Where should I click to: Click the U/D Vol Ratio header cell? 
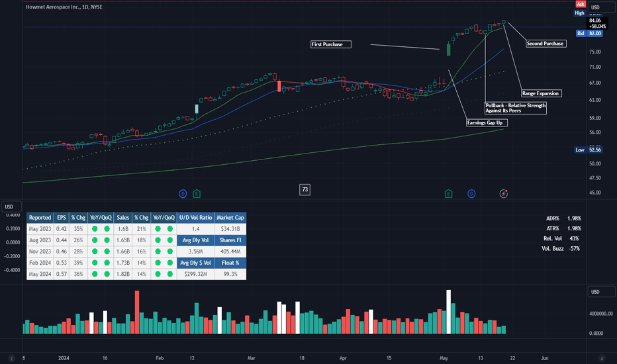(x=195, y=218)
